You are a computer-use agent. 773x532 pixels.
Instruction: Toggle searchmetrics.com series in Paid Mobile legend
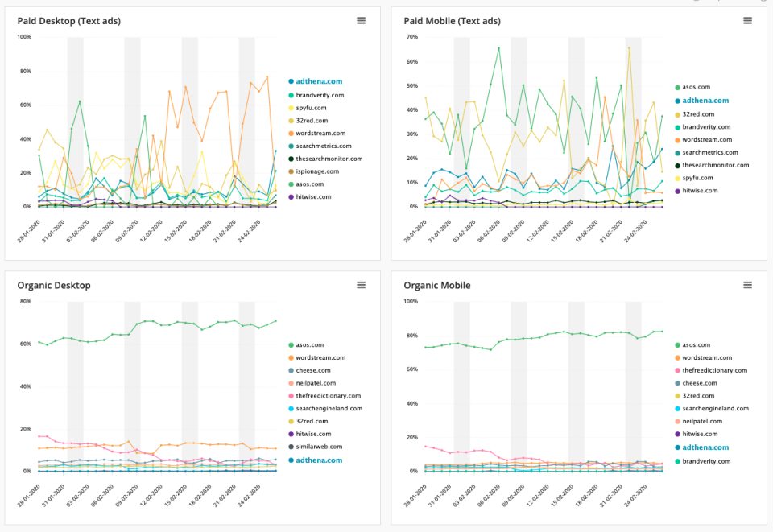(706, 153)
